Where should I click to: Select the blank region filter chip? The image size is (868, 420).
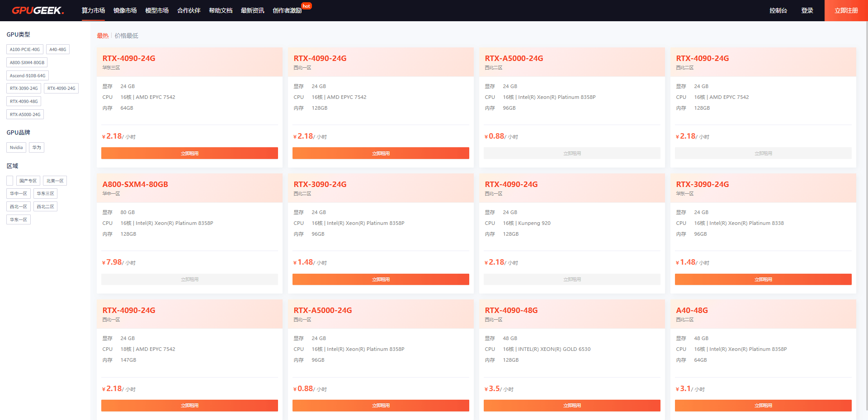point(10,181)
